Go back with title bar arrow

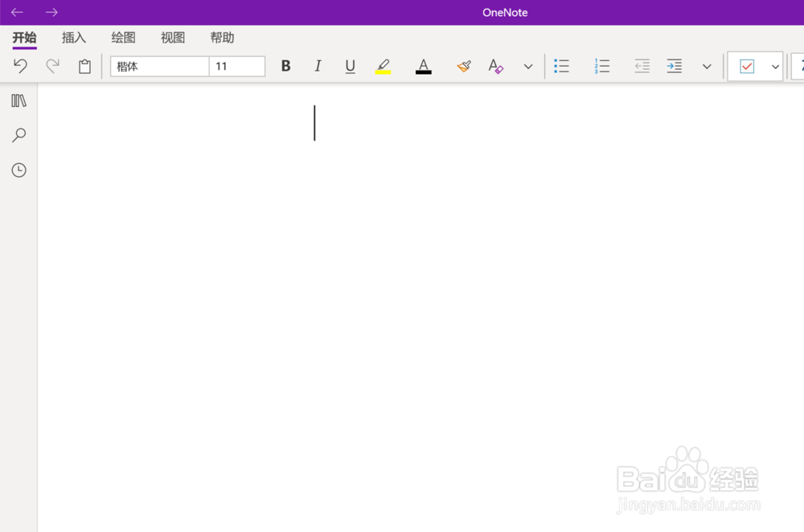pyautogui.click(x=18, y=12)
